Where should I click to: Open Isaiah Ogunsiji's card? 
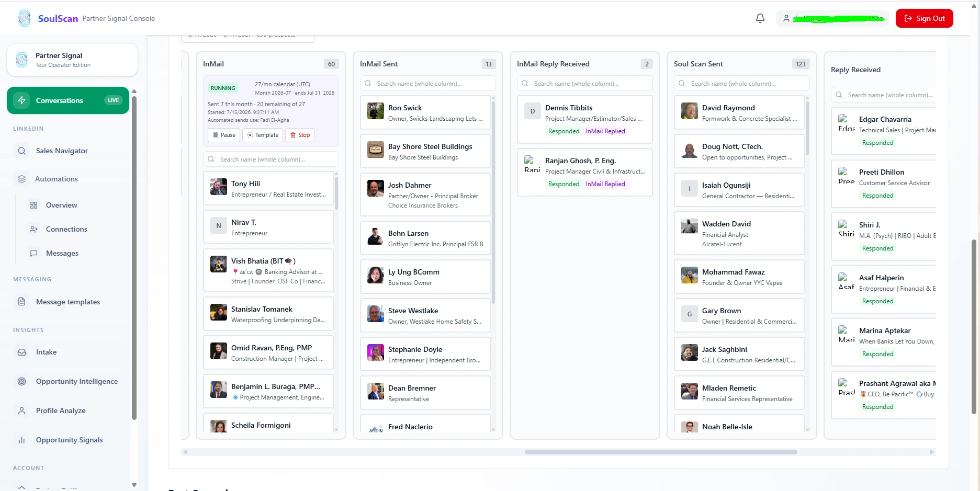click(739, 190)
